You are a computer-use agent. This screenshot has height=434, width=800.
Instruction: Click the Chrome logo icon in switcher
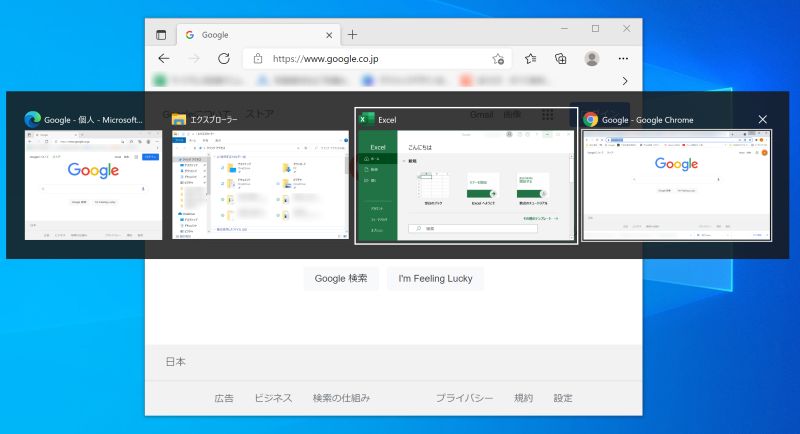(x=590, y=119)
